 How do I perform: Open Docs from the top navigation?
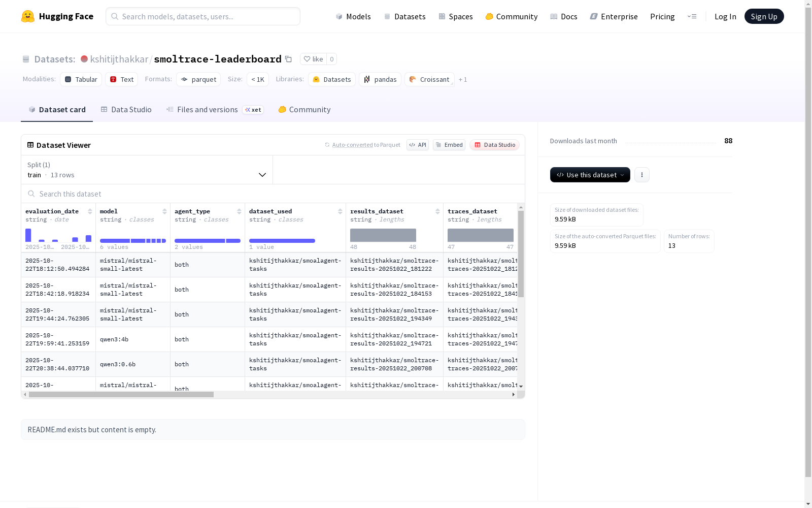(564, 16)
